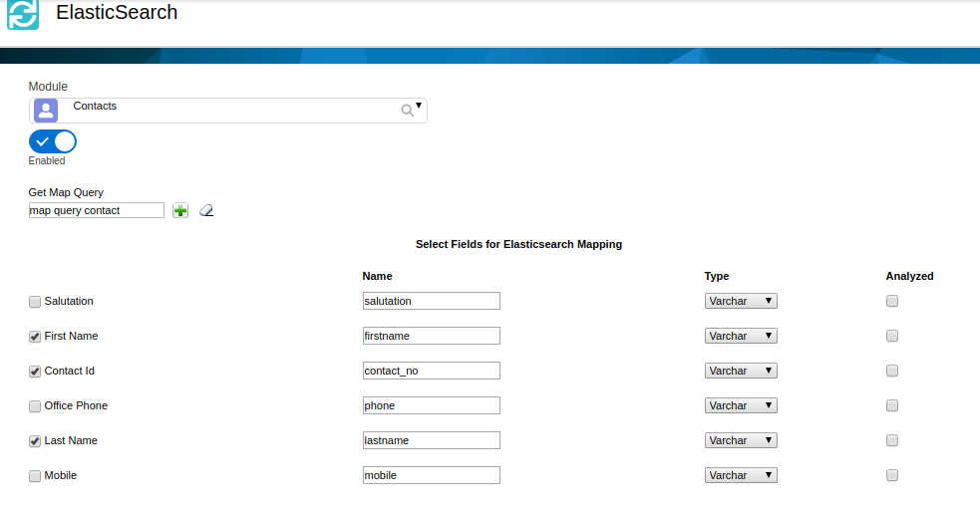Viewport: 980px width, 507px height.
Task: Expand Type dropdown for Last Name row
Action: click(x=741, y=440)
